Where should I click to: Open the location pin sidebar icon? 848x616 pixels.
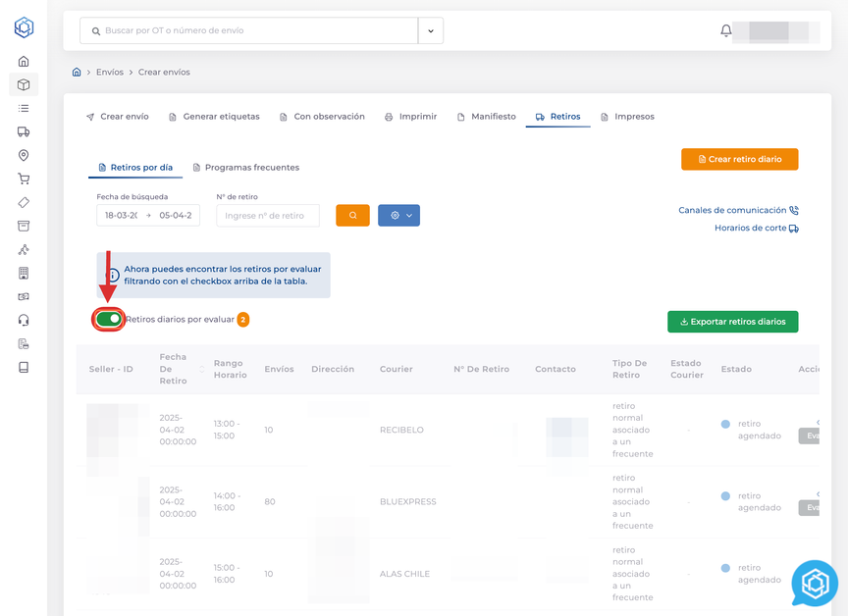[x=24, y=156]
